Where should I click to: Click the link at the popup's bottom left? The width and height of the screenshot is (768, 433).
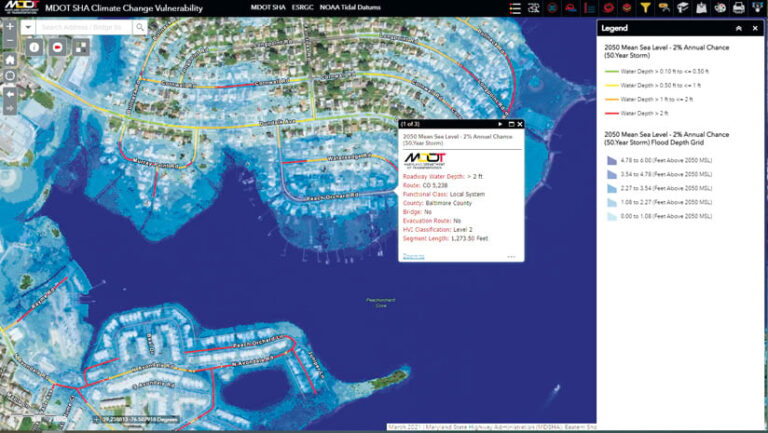(x=413, y=256)
